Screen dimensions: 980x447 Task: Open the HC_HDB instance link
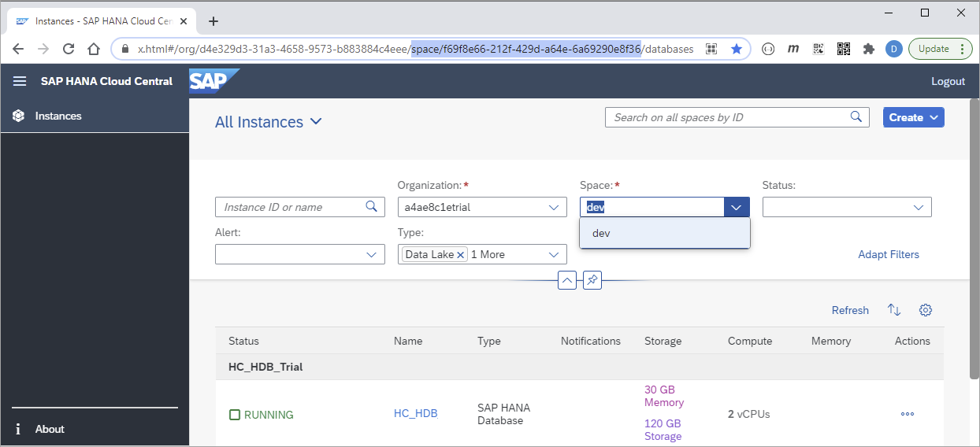(416, 413)
